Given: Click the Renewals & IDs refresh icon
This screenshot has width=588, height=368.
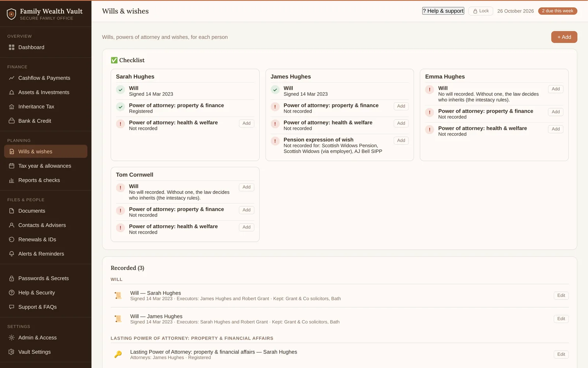Looking at the screenshot, I should [12, 240].
